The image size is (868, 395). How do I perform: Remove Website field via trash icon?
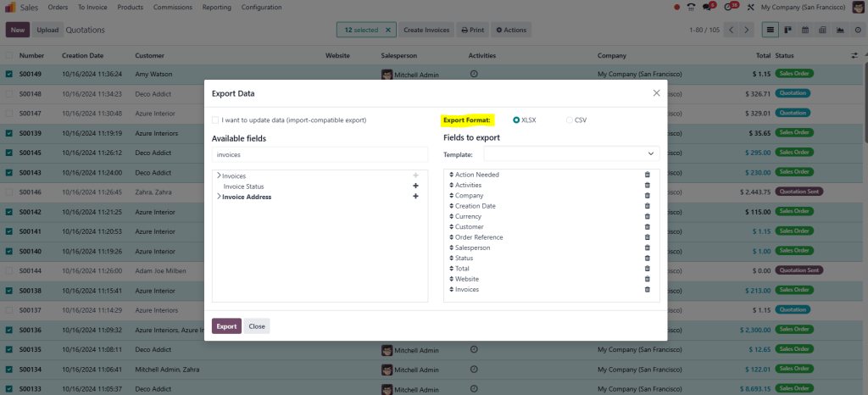click(x=647, y=279)
